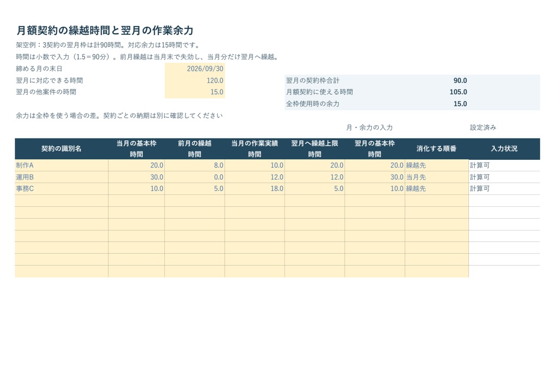
Task: Click the 当月の基本枠 時間 column header
Action: [x=136, y=149]
